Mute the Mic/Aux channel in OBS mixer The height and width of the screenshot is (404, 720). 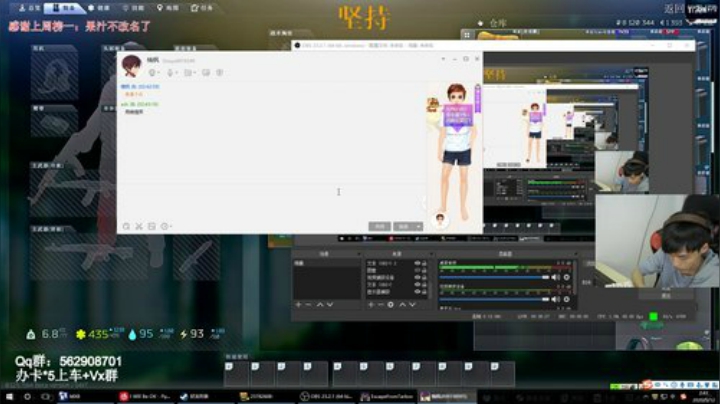click(x=556, y=299)
